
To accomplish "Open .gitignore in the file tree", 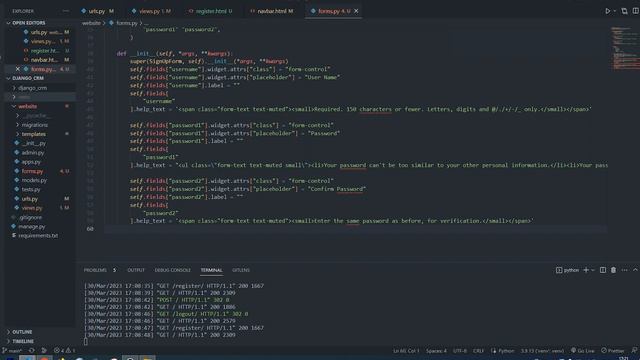I will [x=30, y=217].
